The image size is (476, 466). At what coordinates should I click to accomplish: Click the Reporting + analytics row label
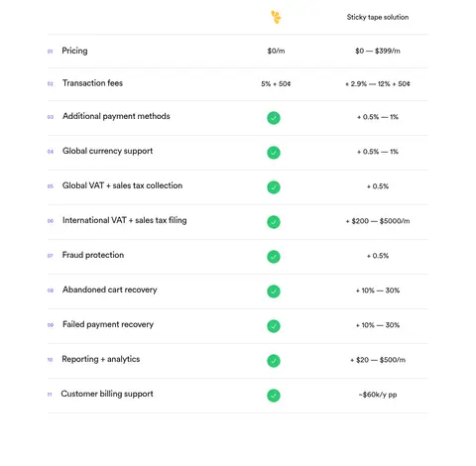click(x=101, y=359)
